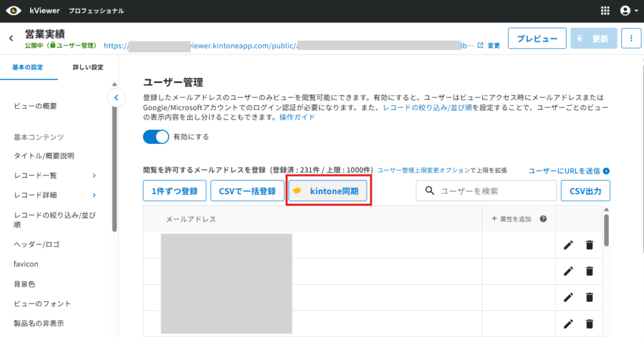Open レコード一覧 in the sidebar
The height and width of the screenshot is (337, 644).
[x=35, y=175]
